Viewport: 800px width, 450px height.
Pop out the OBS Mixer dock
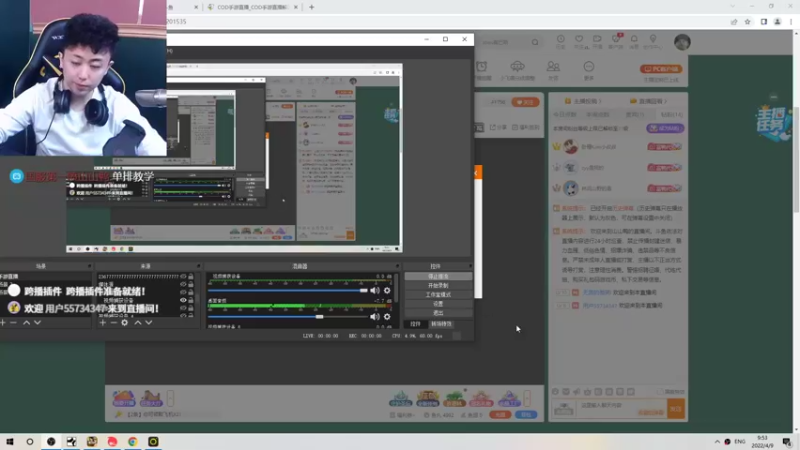tap(397, 266)
